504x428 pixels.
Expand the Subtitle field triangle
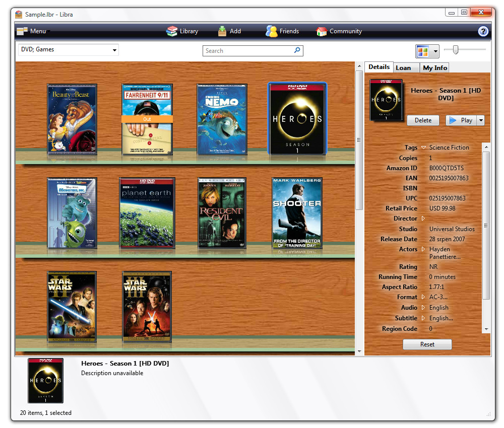tap(423, 318)
